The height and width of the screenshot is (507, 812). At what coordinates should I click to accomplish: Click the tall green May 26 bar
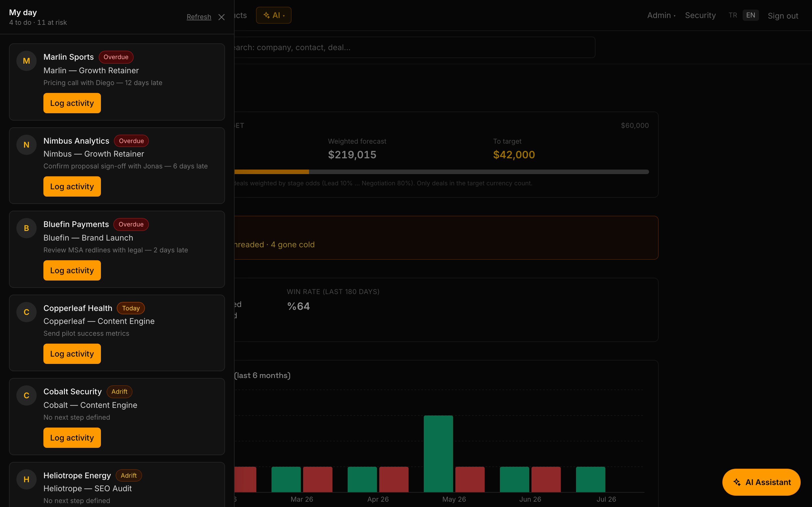coord(438,454)
